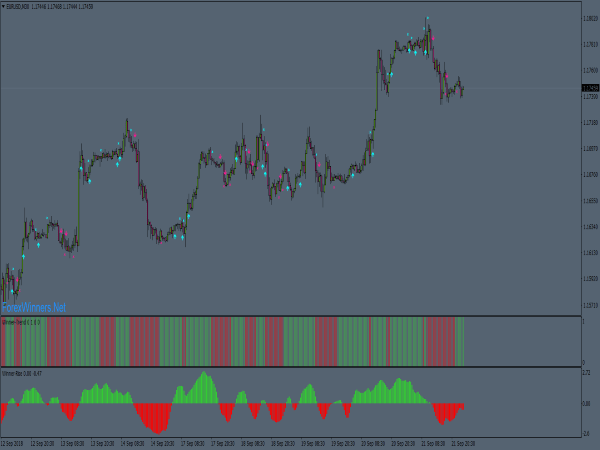
Task: Click the 1.17180 price axis label
Action: 590,122
